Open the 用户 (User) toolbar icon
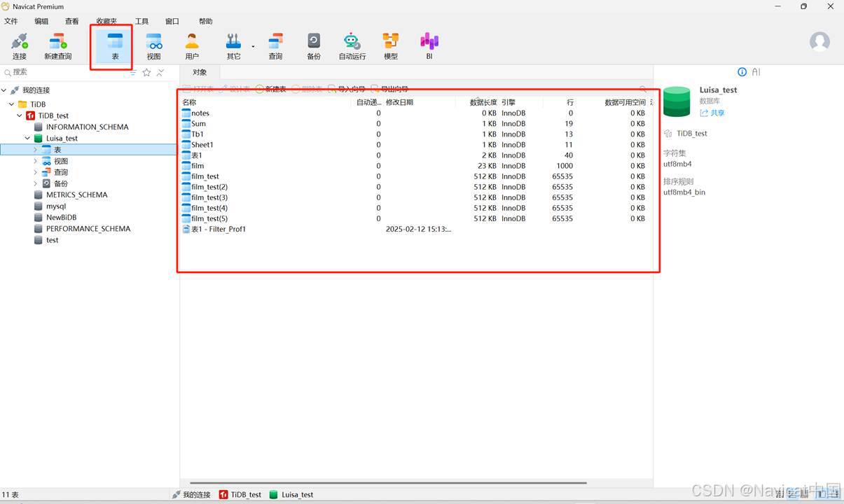Viewport: 844px width, 504px height. coord(192,46)
